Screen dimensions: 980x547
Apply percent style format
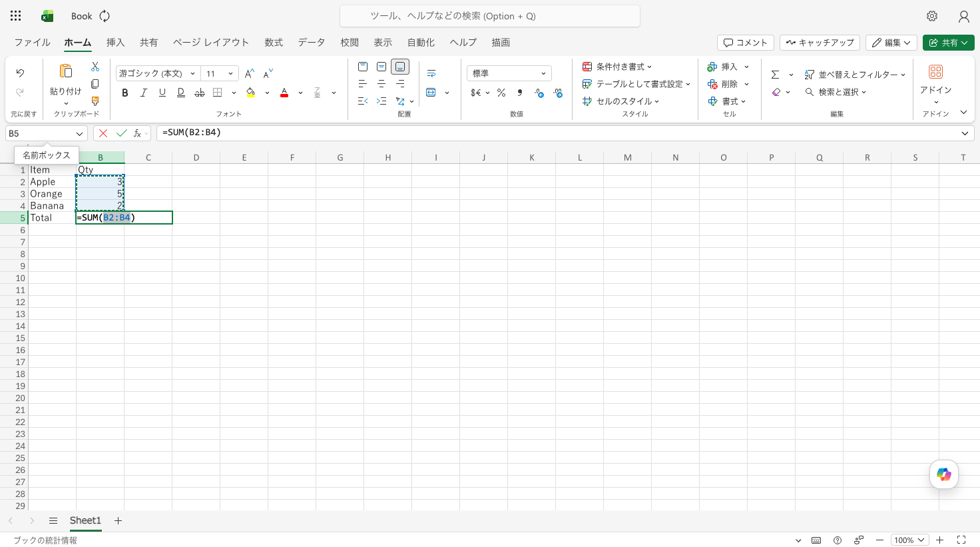pyautogui.click(x=501, y=93)
